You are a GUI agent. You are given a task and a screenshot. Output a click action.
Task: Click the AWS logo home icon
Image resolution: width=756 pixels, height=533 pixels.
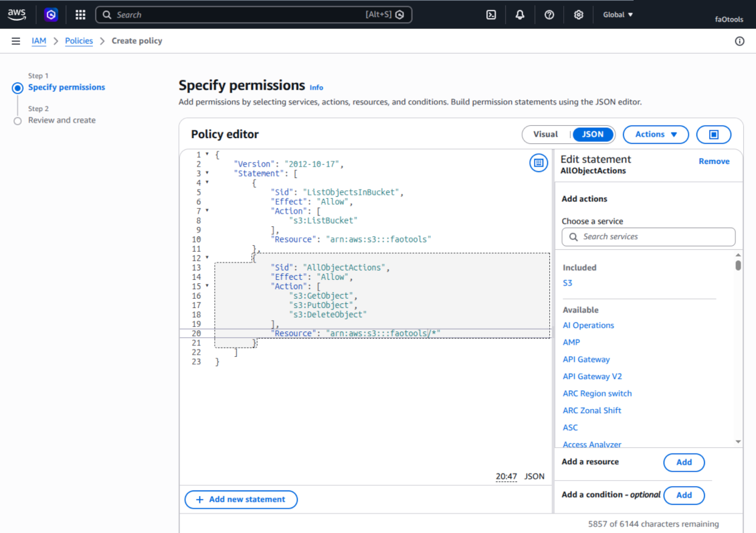(17, 15)
